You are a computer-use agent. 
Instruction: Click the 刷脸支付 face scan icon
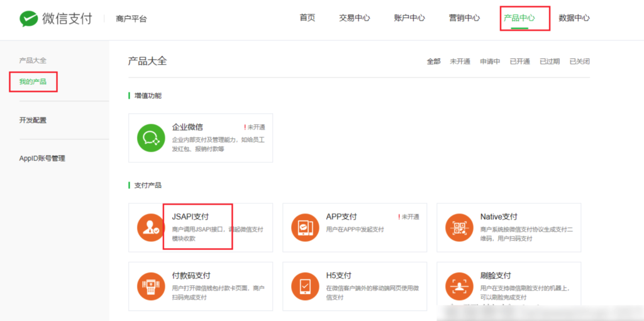pyautogui.click(x=459, y=286)
